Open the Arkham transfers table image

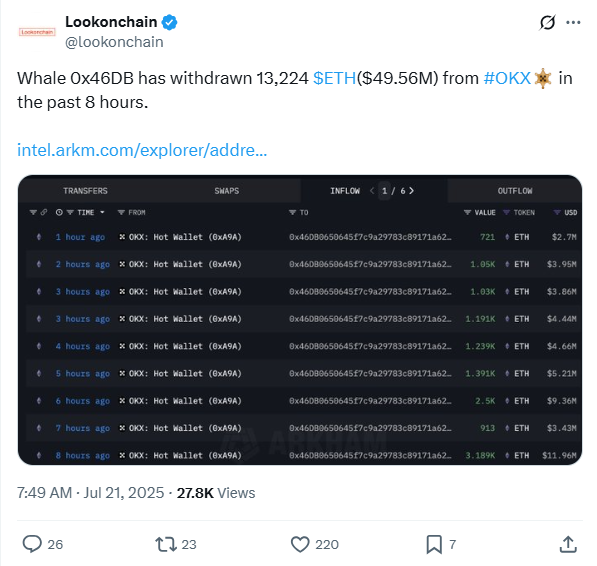tap(300, 320)
